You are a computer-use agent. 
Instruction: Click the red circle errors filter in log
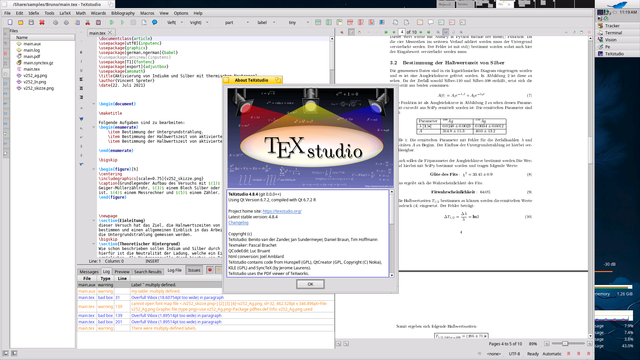(x=210, y=270)
